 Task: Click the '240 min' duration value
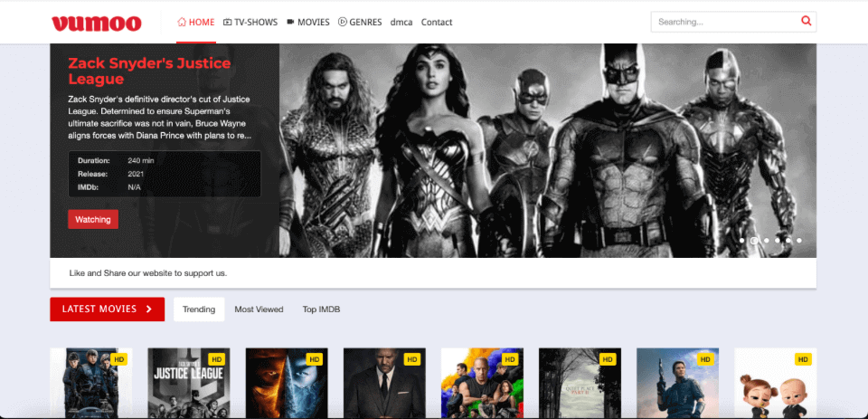[141, 161]
